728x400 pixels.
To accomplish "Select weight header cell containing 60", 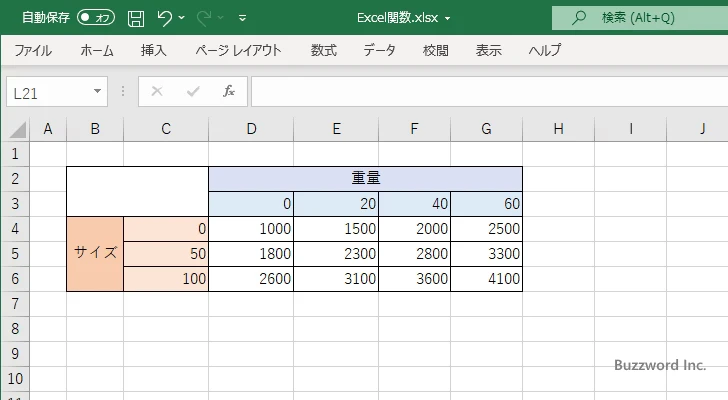I will coord(486,204).
